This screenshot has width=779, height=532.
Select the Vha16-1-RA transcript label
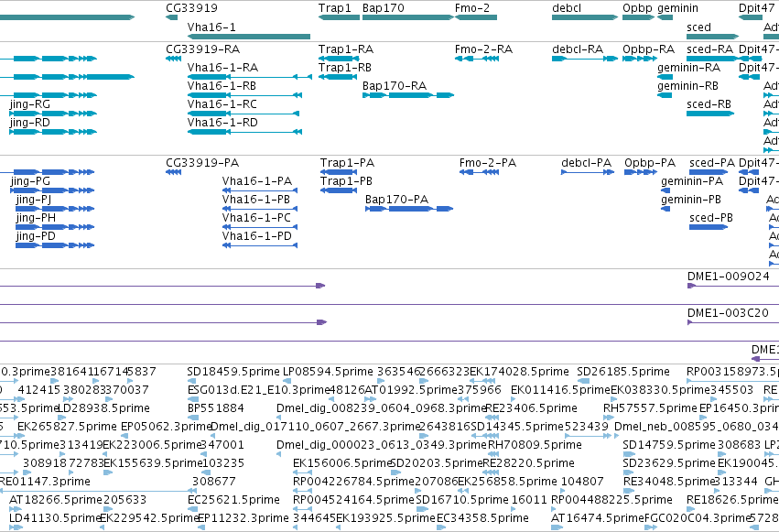coord(222,68)
